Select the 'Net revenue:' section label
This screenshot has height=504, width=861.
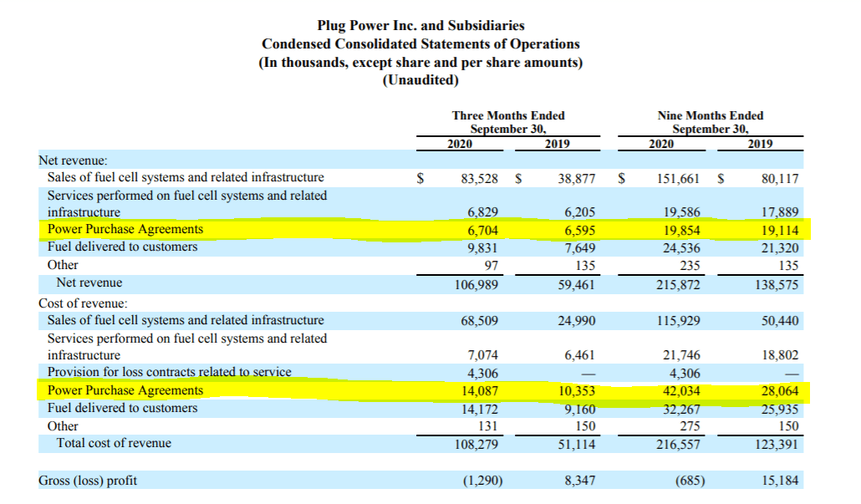[73, 160]
